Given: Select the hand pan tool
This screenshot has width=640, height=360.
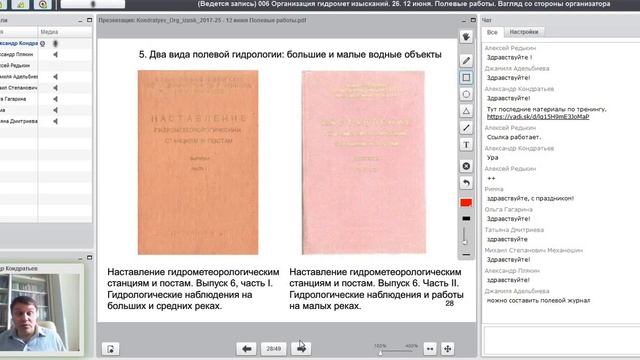Looking at the screenshot, I should 466,37.
